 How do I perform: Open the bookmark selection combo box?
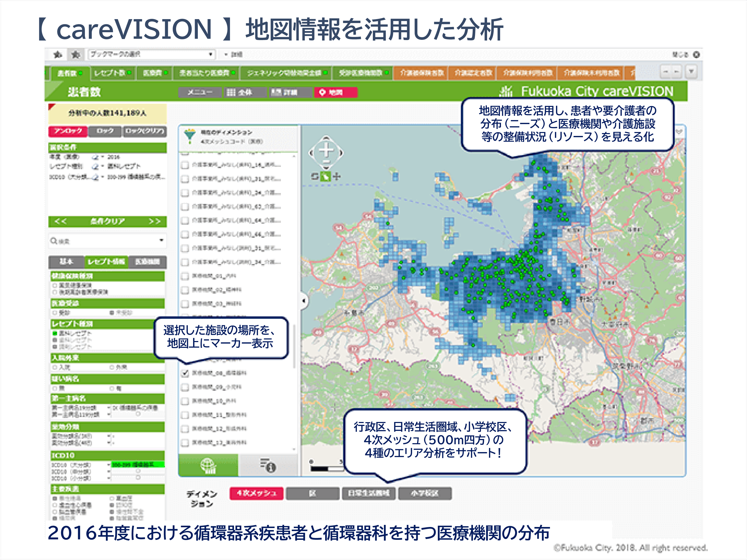(151, 54)
